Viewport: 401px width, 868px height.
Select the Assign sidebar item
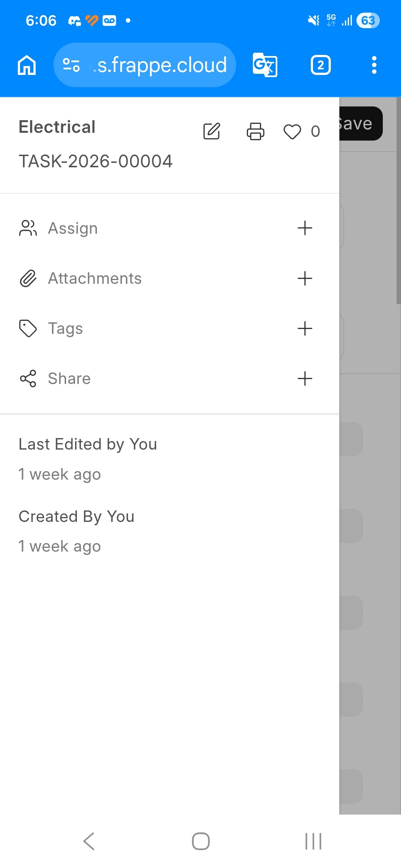click(x=73, y=228)
